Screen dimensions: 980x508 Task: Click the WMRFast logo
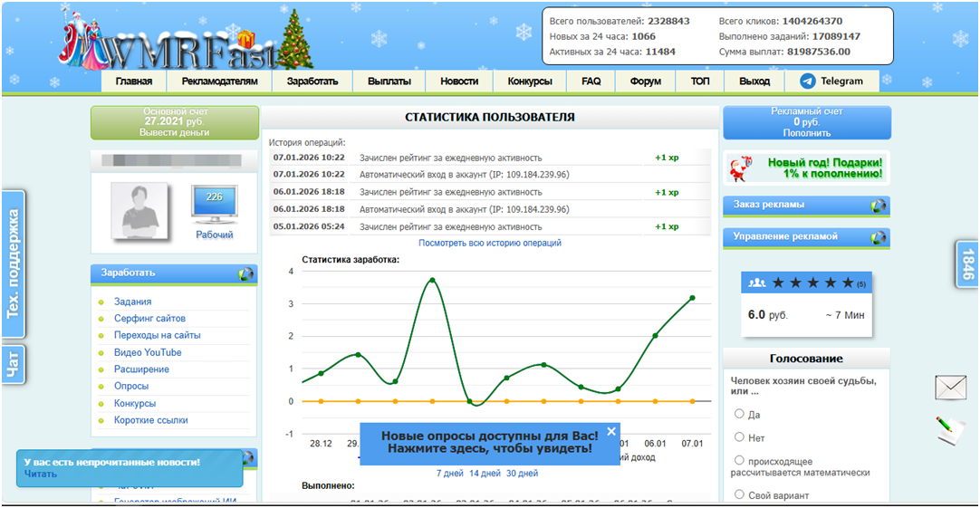186,42
